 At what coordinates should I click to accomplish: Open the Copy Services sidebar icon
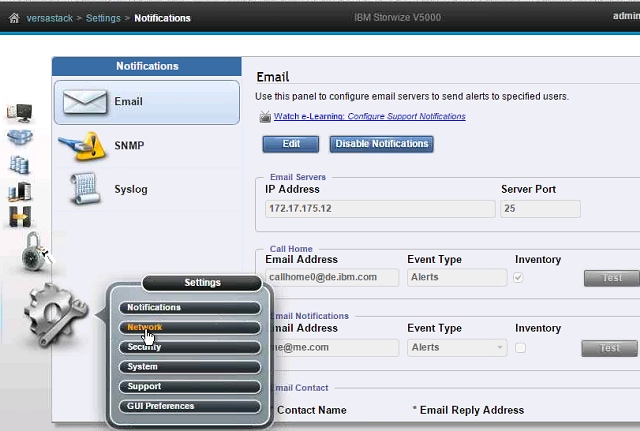tap(20, 216)
